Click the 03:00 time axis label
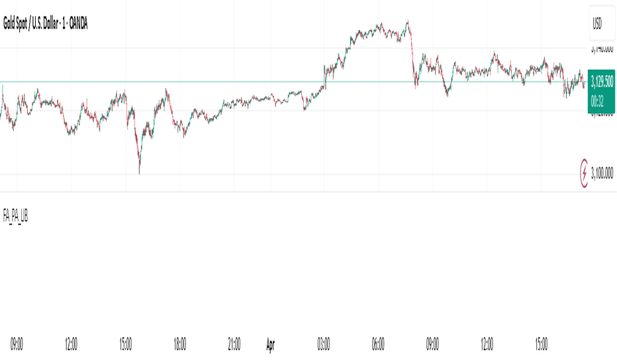 pos(324,344)
